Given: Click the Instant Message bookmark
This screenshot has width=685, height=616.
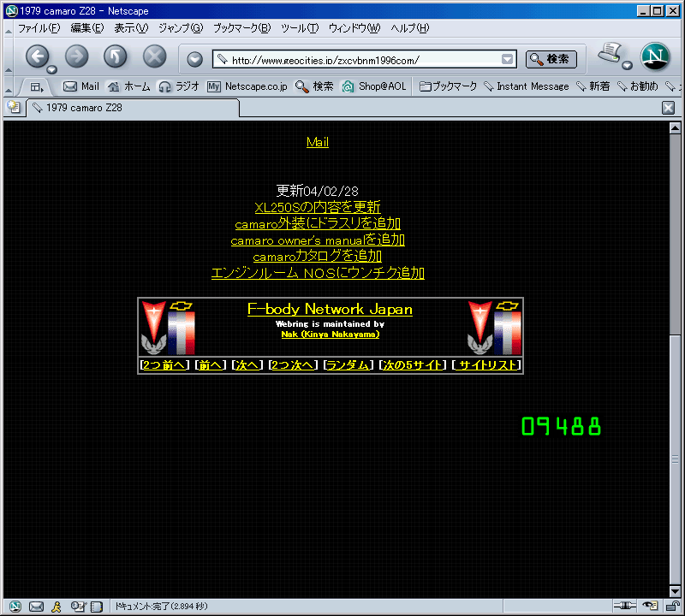Looking at the screenshot, I should coord(527,86).
